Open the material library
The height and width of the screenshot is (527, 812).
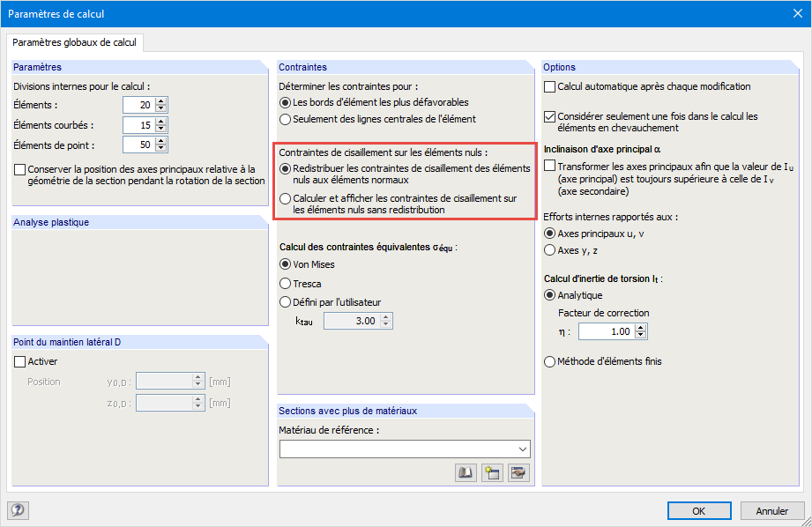465,472
